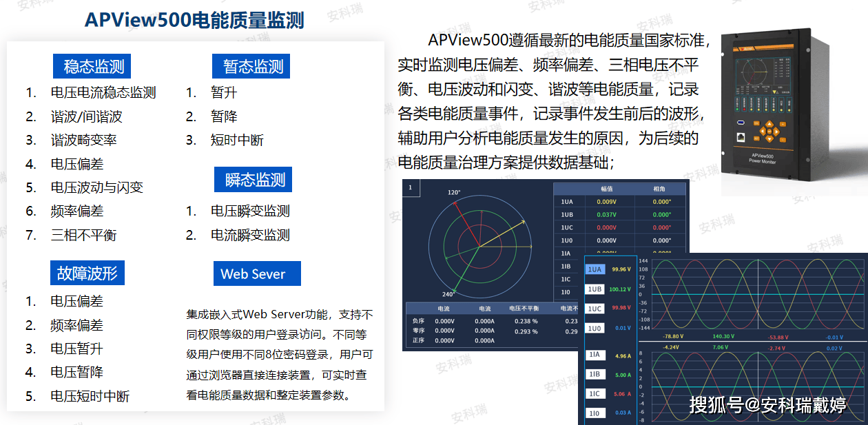Click the -78.80 V waveform cursor value
The width and height of the screenshot is (868, 425).
coord(672,337)
